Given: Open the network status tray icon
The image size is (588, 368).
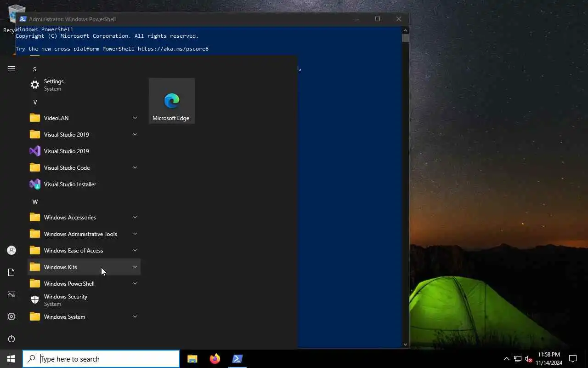Looking at the screenshot, I should (x=517, y=359).
